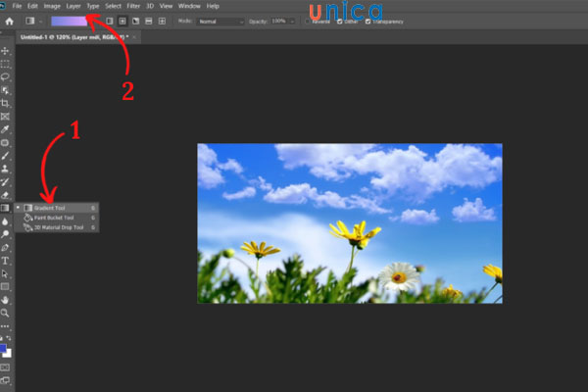Swap foreground and background colors

9,338
